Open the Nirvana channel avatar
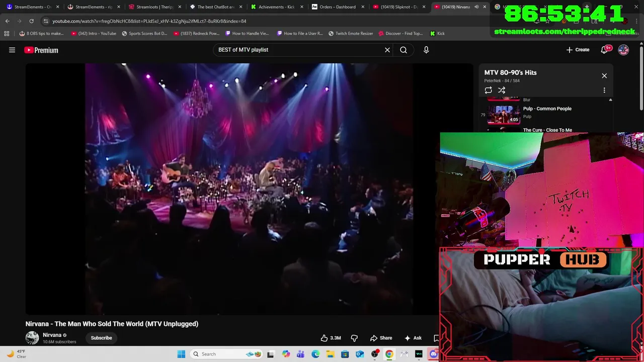644x362 pixels. tap(32, 338)
